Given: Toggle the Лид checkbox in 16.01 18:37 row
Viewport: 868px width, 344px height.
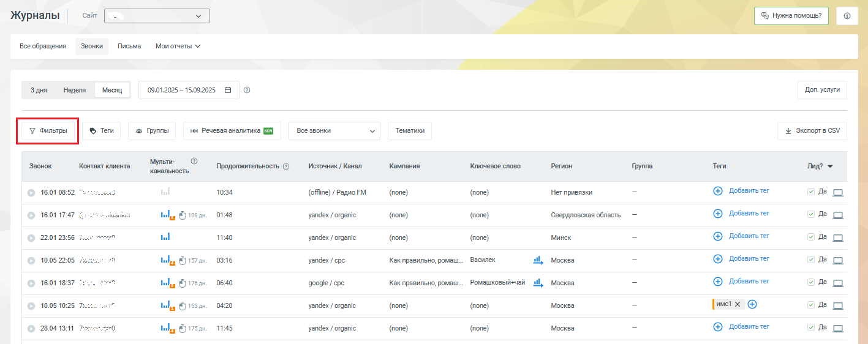Looking at the screenshot, I should click(811, 282).
